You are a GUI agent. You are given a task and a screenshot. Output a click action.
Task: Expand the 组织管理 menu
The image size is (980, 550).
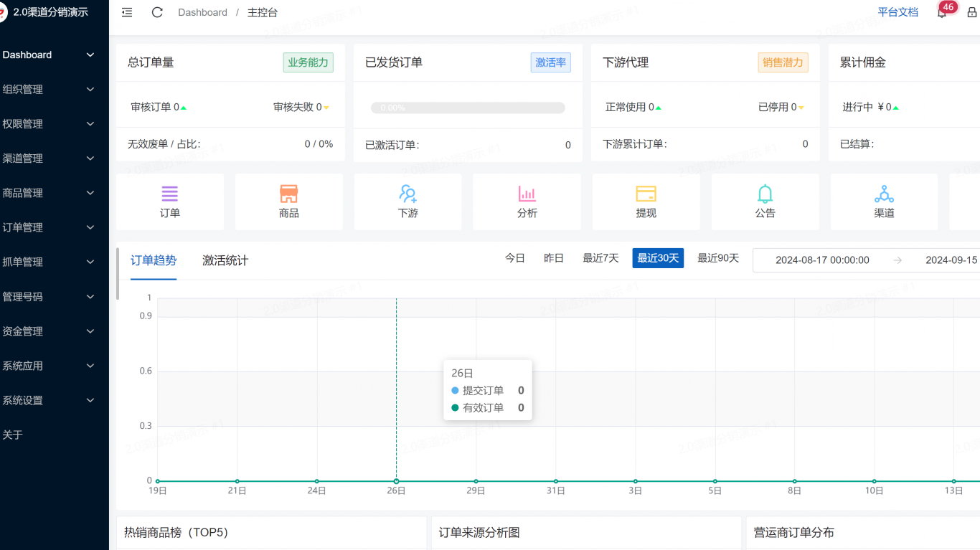(55, 90)
